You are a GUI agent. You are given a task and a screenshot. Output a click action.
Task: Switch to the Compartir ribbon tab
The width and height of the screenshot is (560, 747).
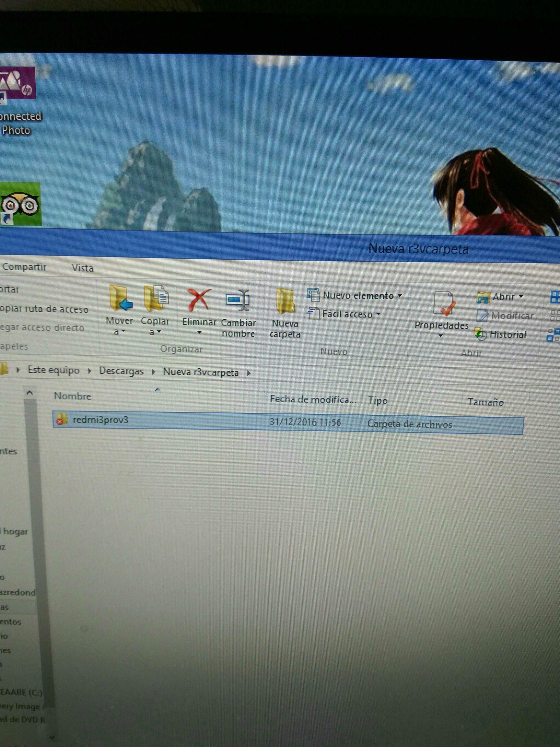point(24,267)
